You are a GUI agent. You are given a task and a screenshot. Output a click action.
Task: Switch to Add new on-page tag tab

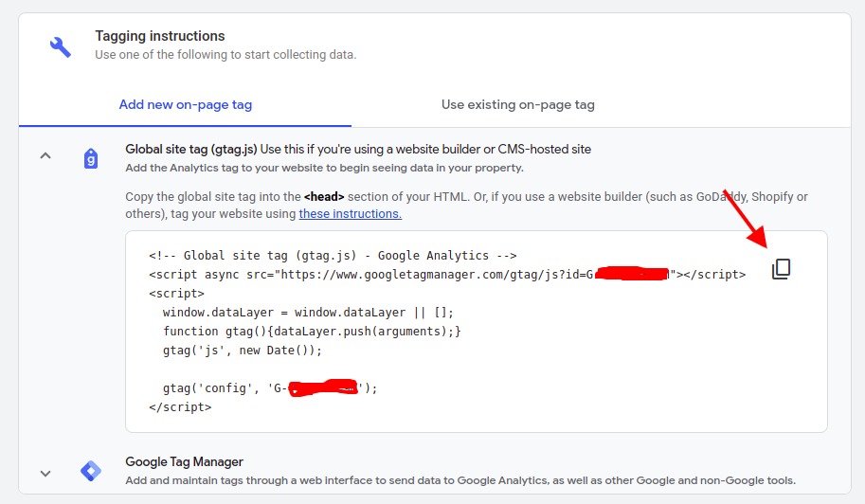186,105
